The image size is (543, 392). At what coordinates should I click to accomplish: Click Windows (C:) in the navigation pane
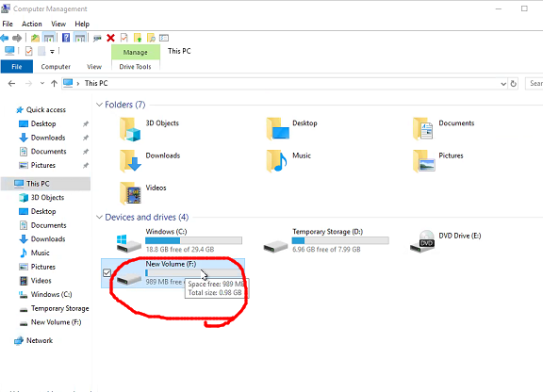click(x=45, y=294)
